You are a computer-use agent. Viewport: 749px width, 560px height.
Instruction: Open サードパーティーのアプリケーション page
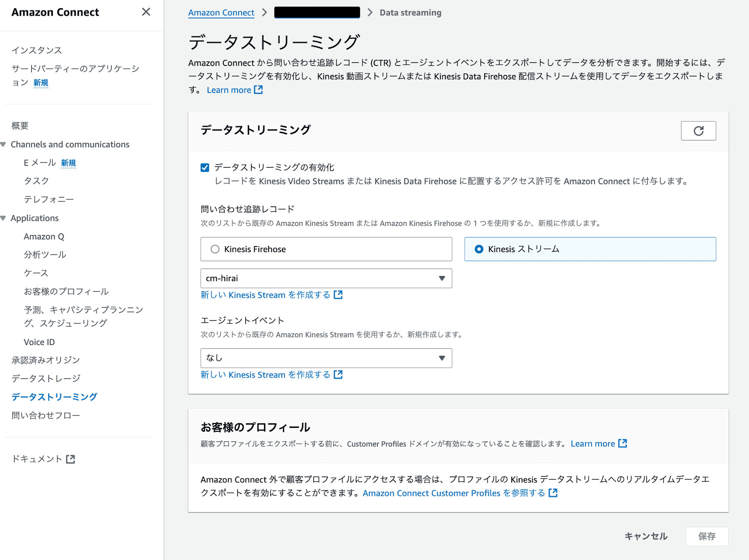pos(75,75)
